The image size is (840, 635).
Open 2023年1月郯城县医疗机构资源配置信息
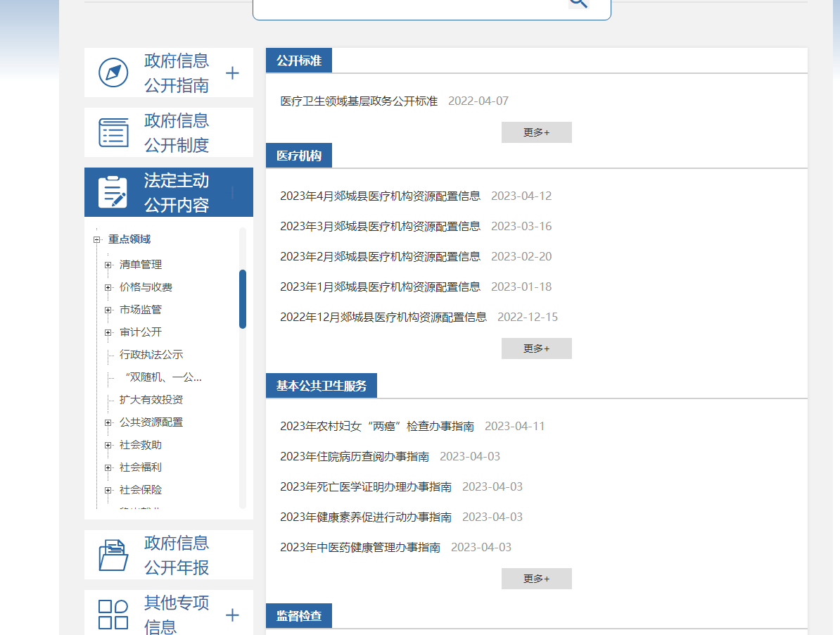pos(381,287)
